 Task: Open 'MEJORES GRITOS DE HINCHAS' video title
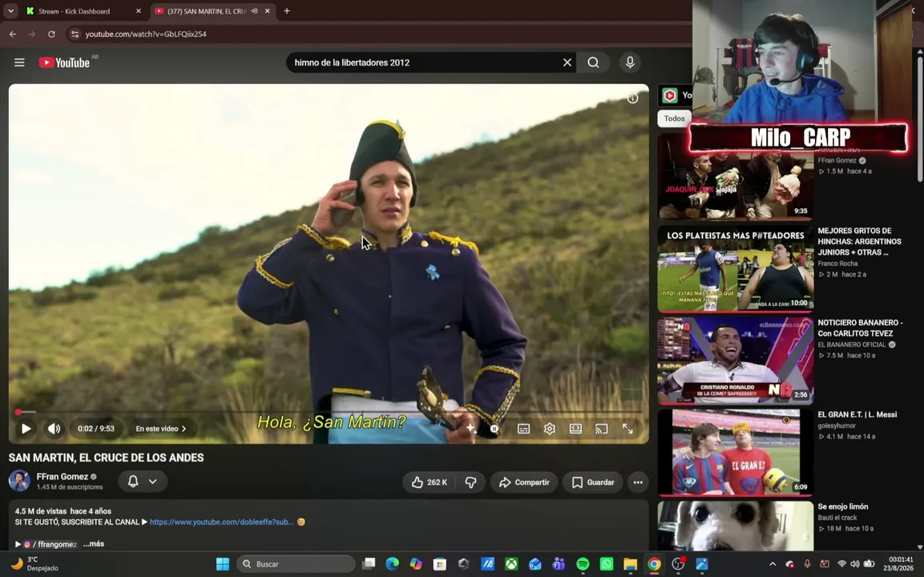[859, 241]
